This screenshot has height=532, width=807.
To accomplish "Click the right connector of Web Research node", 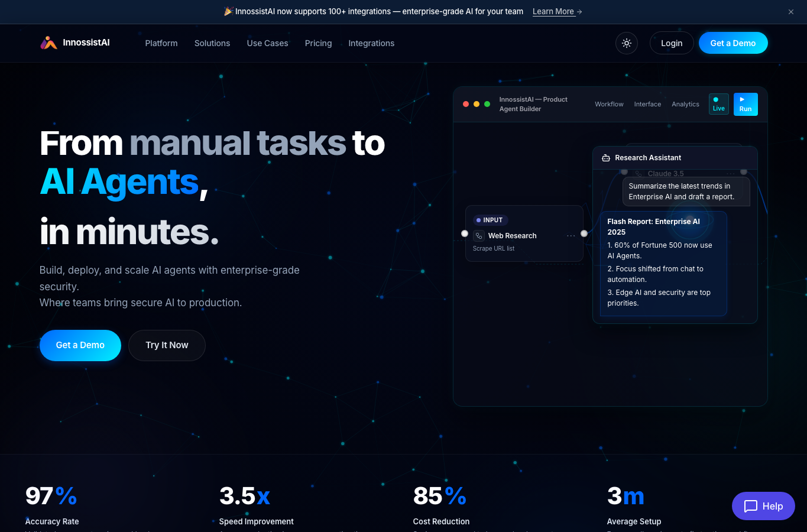I will point(584,233).
